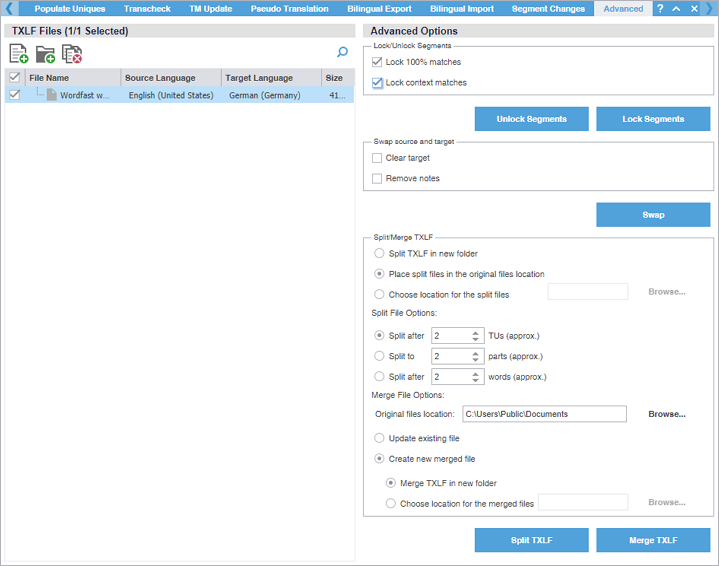Image resolution: width=719 pixels, height=566 pixels.
Task: Adjust the Split after TUs spinner arrows
Action: tap(476, 335)
